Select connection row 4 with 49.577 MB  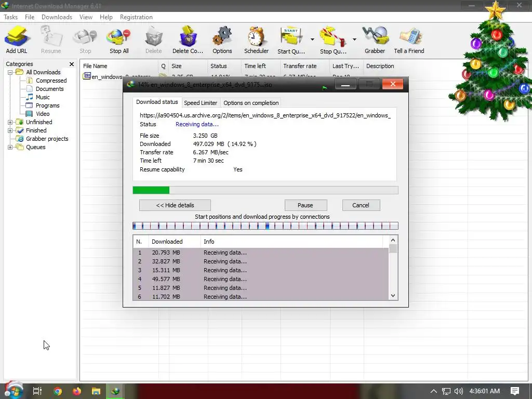tap(261, 279)
